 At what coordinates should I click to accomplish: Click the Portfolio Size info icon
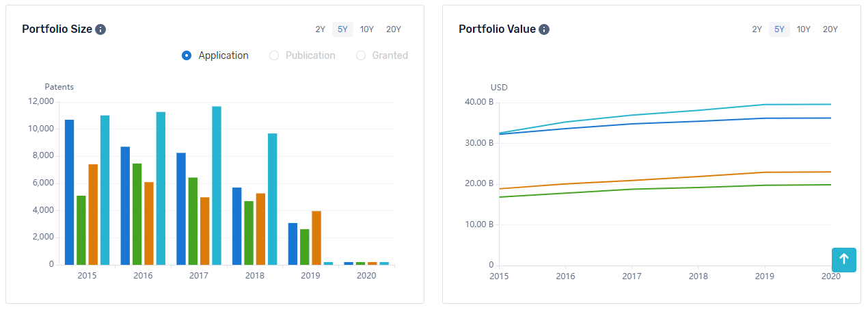pos(100,29)
